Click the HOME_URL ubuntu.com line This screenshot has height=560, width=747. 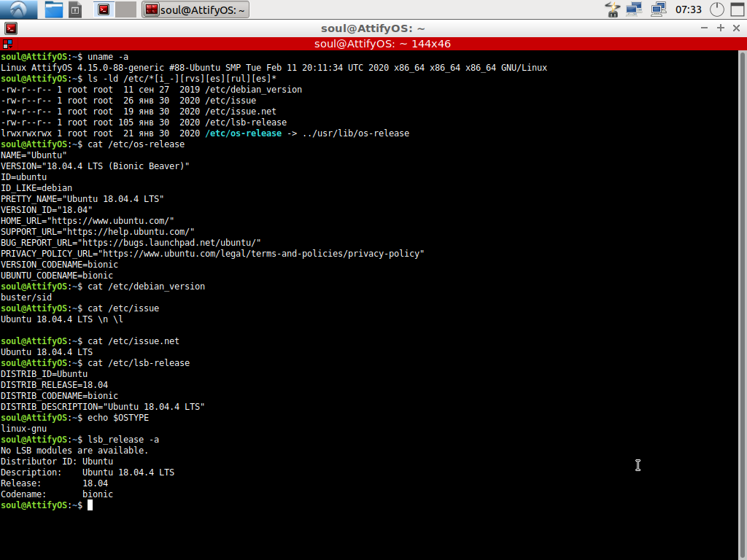click(88, 221)
